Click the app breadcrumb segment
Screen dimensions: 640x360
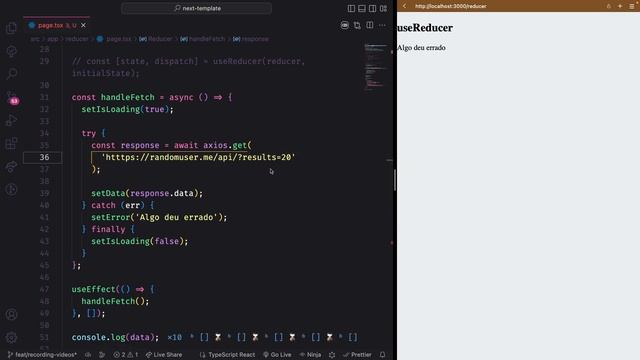coord(53,39)
